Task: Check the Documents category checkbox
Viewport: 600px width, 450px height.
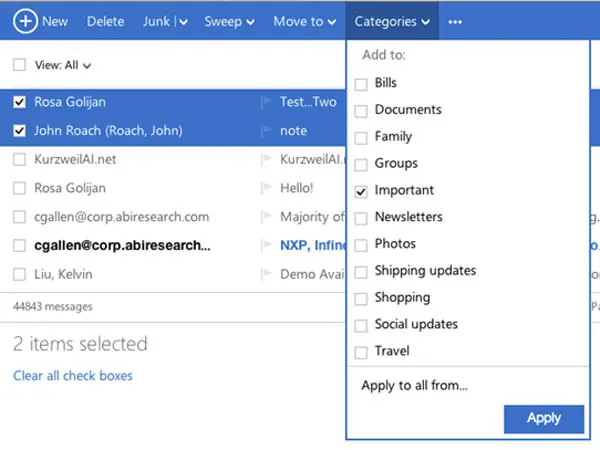Action: tap(361, 111)
